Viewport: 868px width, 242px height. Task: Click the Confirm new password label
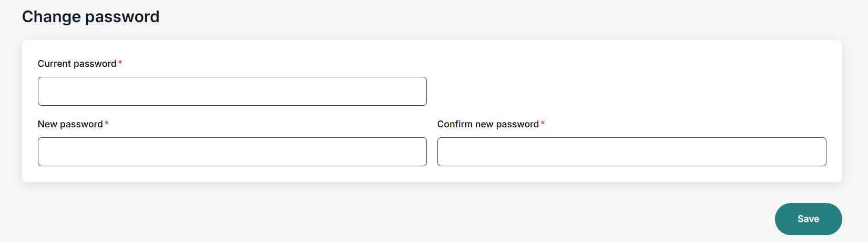pos(488,124)
